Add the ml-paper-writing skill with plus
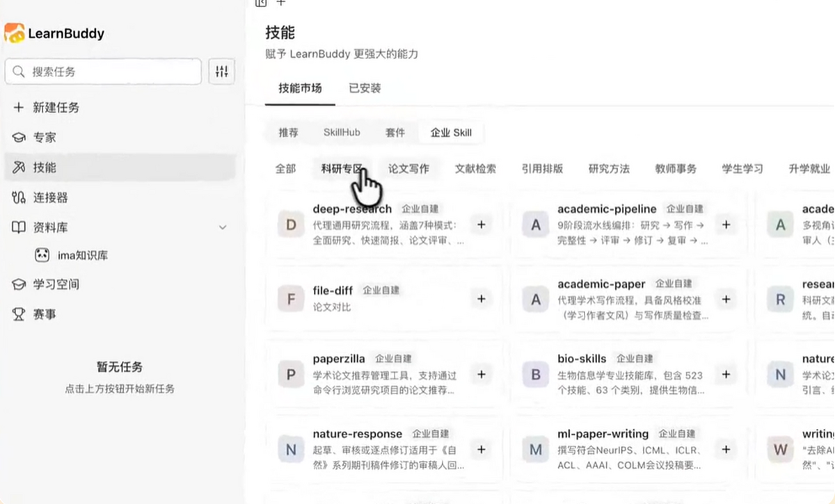This screenshot has width=835, height=504. (726, 449)
